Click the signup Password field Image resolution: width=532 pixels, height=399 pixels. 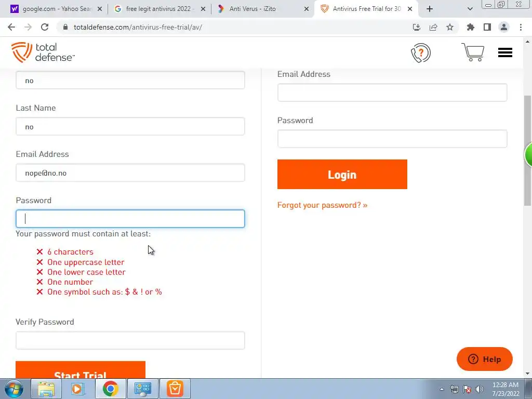[x=130, y=219]
